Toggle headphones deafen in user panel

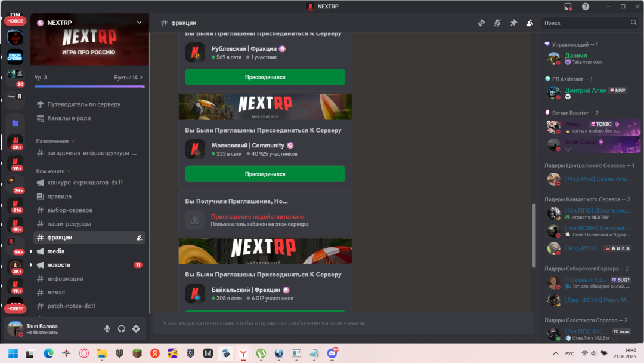(x=122, y=329)
